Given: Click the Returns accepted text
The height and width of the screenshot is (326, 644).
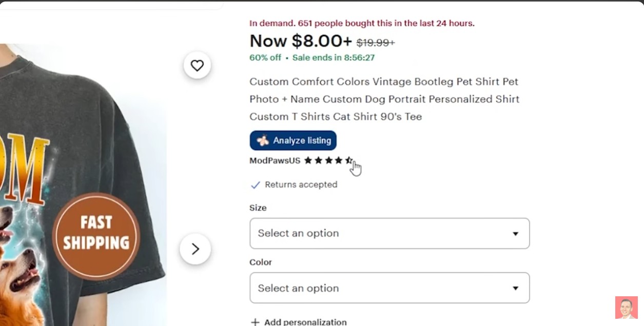Looking at the screenshot, I should point(301,185).
